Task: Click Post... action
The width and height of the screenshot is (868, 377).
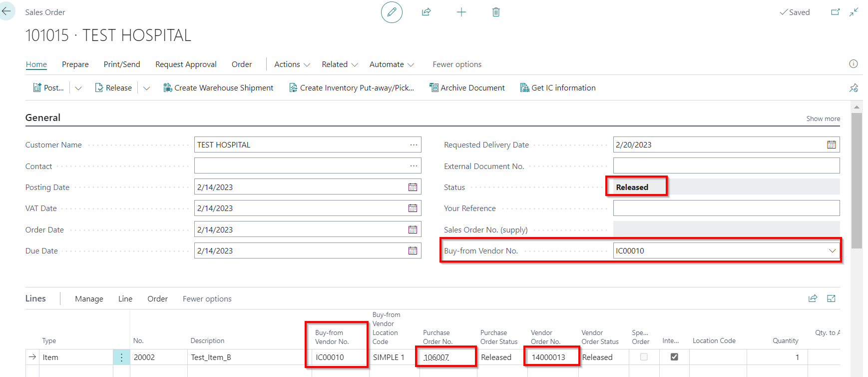Action: pyautogui.click(x=48, y=88)
